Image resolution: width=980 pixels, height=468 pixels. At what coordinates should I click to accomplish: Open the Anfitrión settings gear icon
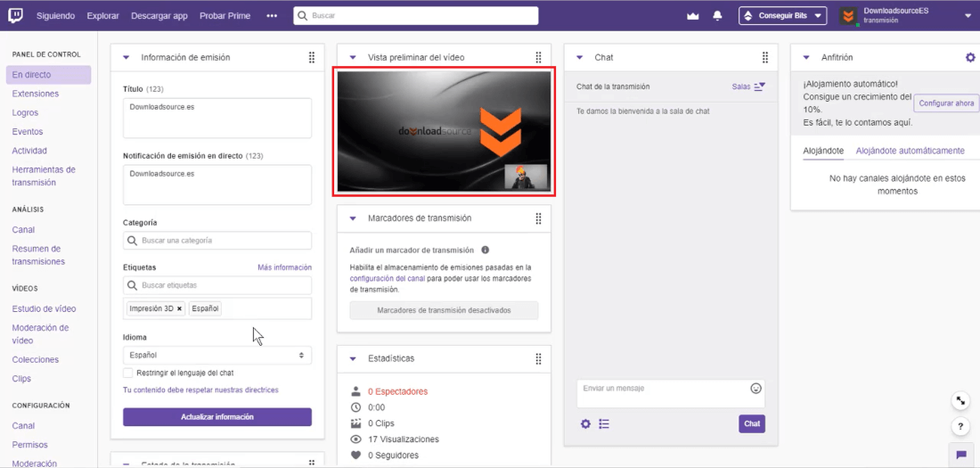[970, 58]
